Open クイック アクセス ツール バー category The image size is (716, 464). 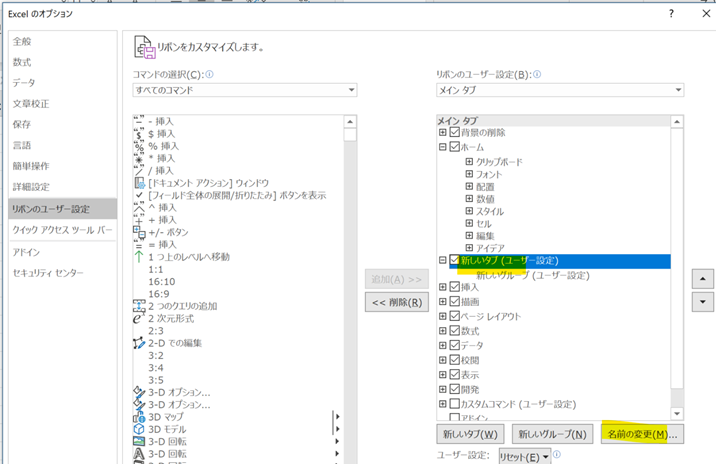pyautogui.click(x=63, y=230)
